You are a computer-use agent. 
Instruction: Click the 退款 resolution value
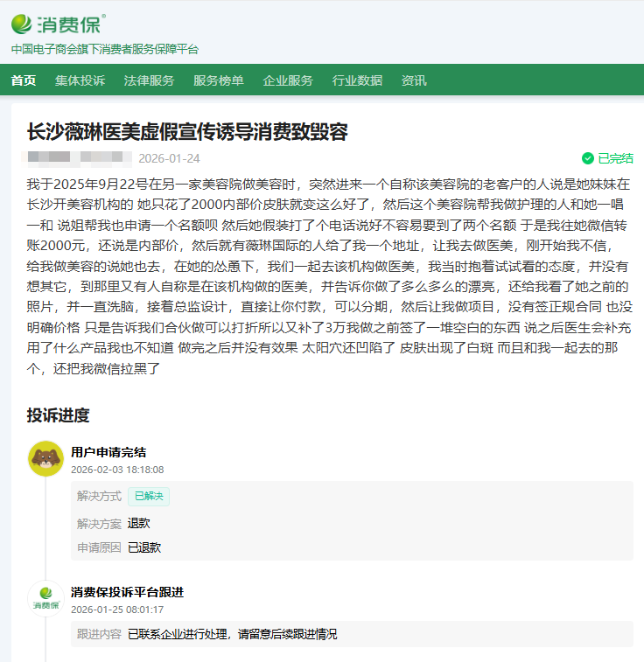pos(139,524)
